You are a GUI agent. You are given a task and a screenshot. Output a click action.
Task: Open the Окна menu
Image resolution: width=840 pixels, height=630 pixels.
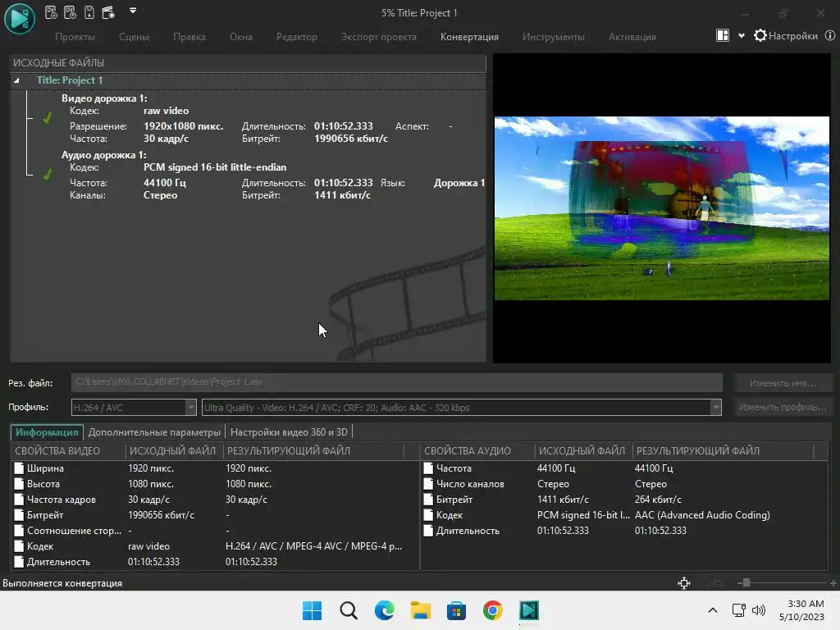point(241,37)
